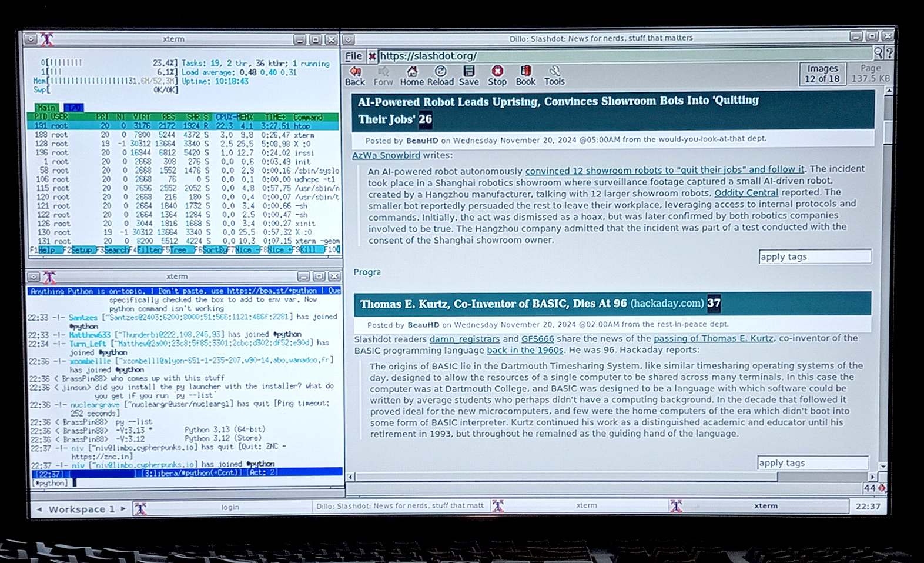The width and height of the screenshot is (924, 563).
Task: Open the window menu icon of bottom xterm
Action: pos(34,276)
